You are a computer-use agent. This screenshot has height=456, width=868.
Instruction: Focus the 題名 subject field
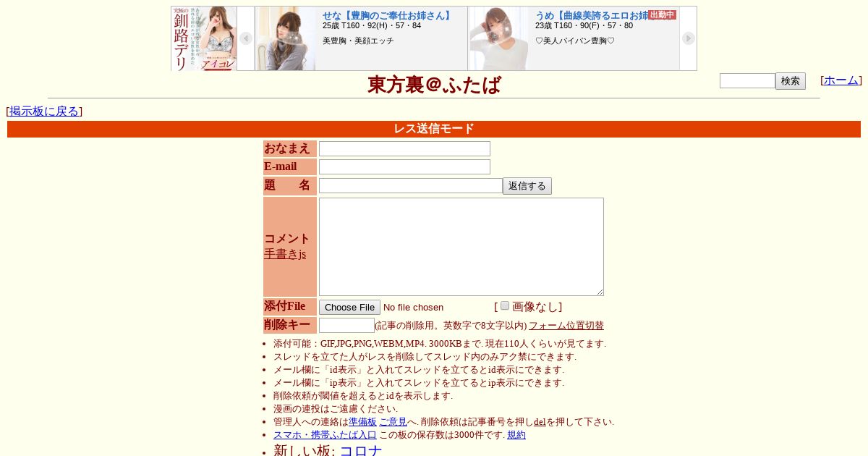pos(411,186)
